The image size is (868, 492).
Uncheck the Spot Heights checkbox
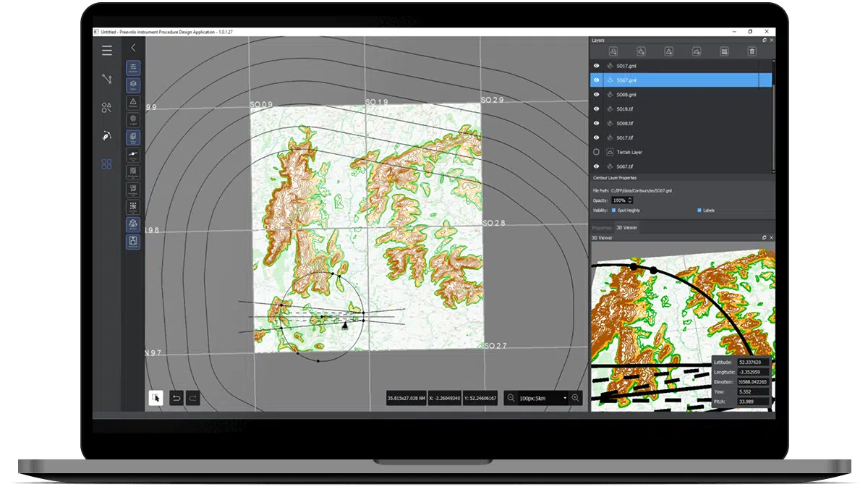coord(614,211)
